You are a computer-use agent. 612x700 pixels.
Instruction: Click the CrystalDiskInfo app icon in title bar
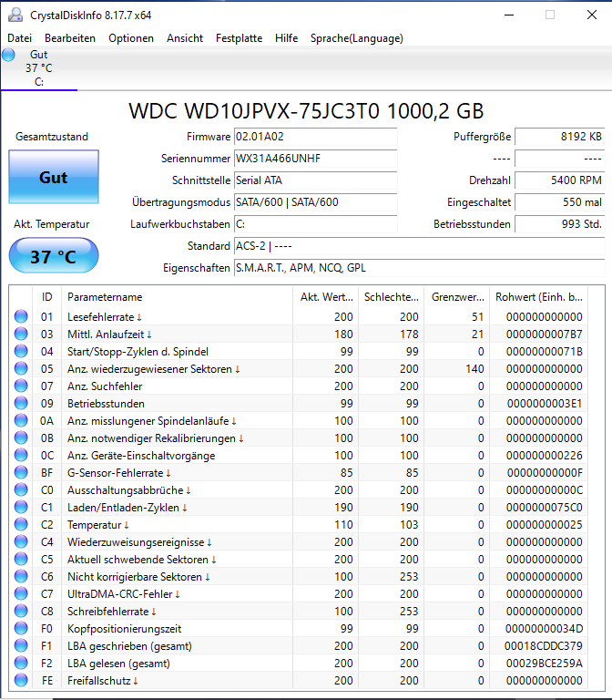pos(15,15)
